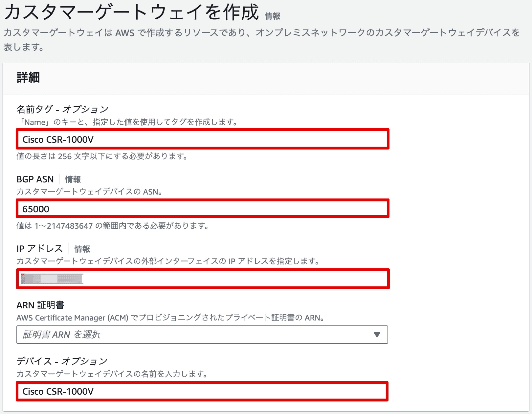The width and height of the screenshot is (532, 414).
Task: Click the hint about the 1〜2147483647 range
Action: 113,226
